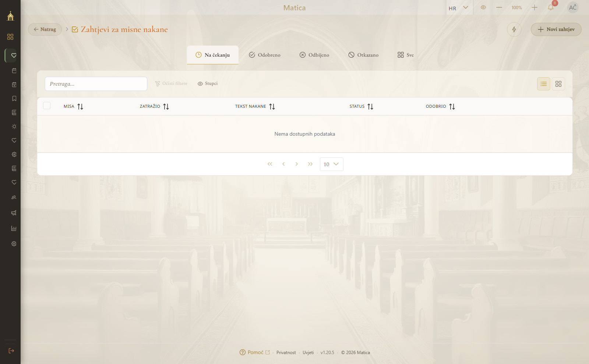
Task: Toggle the eye accessibility icon in top bar
Action: click(483, 7)
